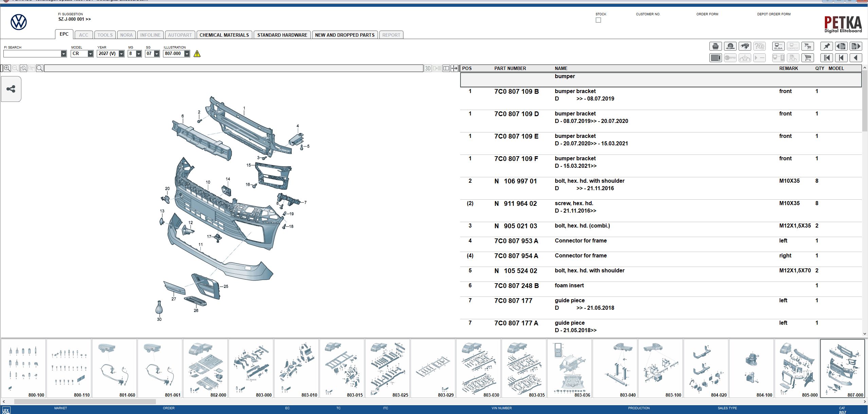Open the ELSA connection button
Image resolution: width=868 pixels, height=414 pixels.
[778, 46]
